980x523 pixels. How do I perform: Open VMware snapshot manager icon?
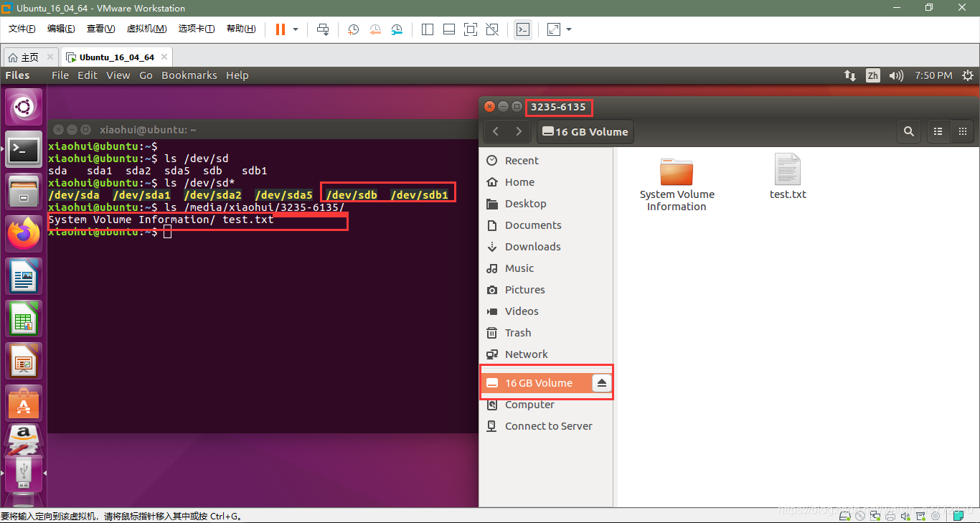point(397,29)
